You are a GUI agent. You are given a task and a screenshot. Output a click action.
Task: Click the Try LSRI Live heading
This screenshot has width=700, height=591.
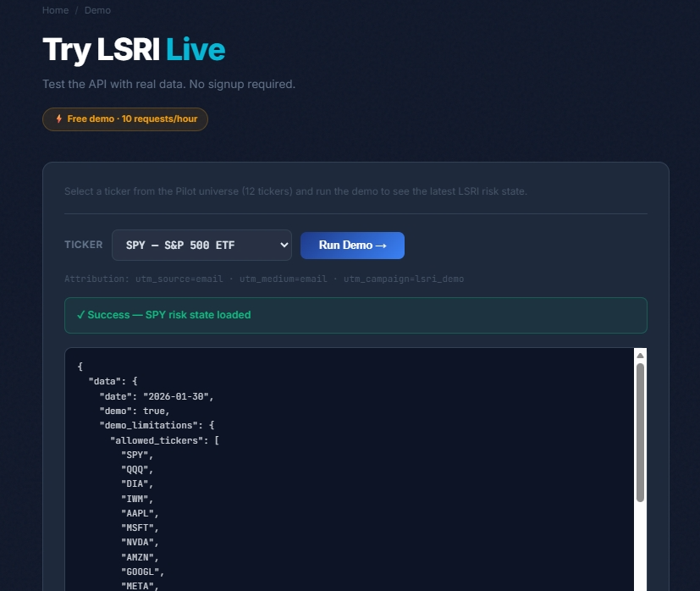[133, 50]
